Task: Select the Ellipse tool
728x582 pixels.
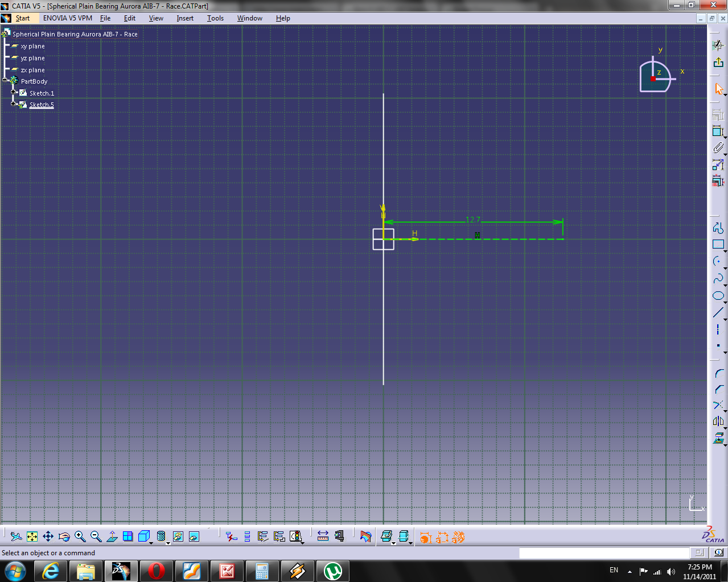Action: [718, 296]
